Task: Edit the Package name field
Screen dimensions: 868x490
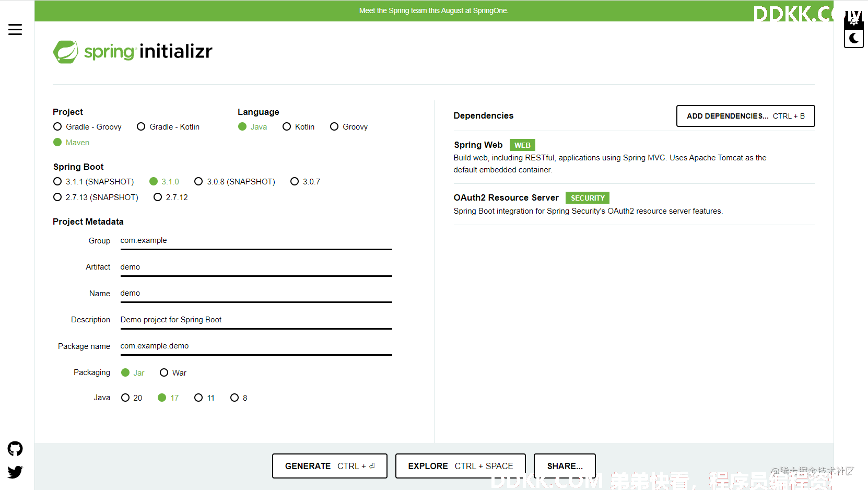Action: coord(256,346)
